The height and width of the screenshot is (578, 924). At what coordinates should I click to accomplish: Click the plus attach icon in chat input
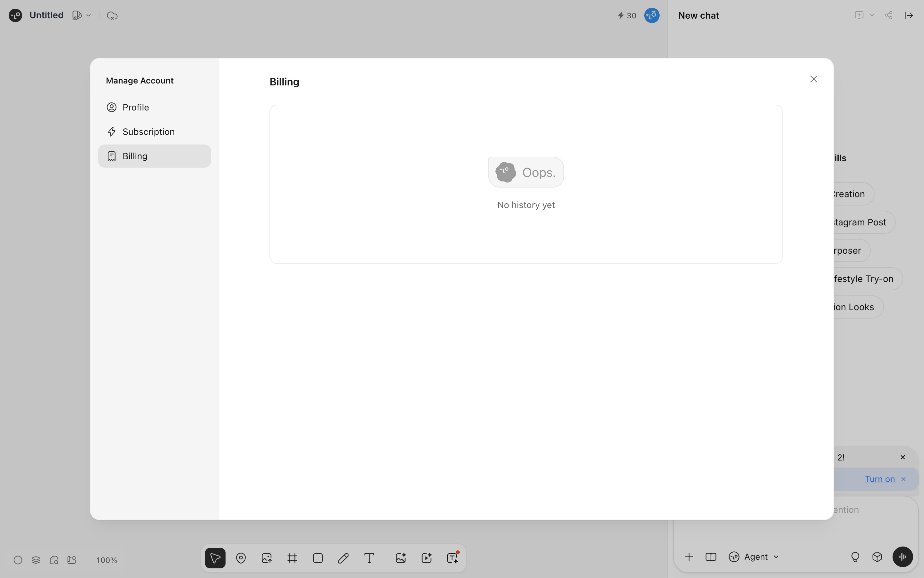click(x=689, y=557)
